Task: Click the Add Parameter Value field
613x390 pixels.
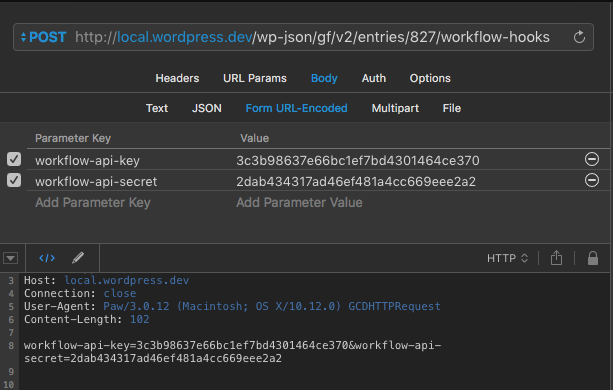Action: pos(299,202)
